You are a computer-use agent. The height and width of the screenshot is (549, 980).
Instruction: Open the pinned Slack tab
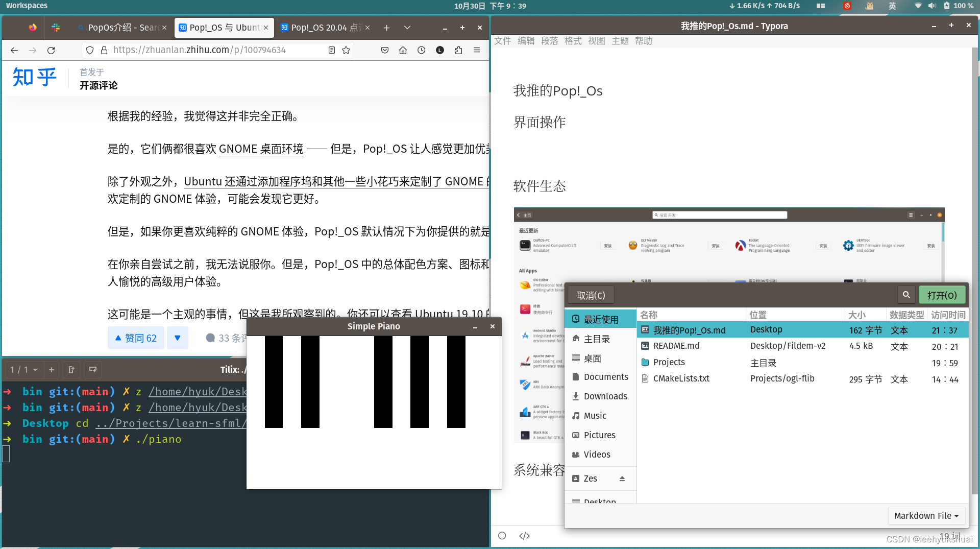[56, 28]
